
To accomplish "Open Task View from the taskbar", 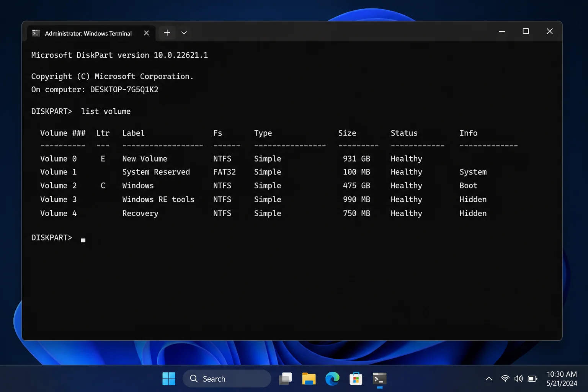I will tap(285, 379).
